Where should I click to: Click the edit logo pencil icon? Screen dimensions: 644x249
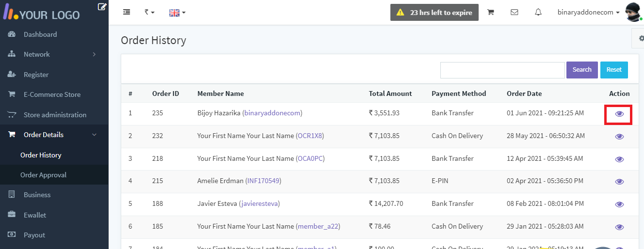[102, 7]
